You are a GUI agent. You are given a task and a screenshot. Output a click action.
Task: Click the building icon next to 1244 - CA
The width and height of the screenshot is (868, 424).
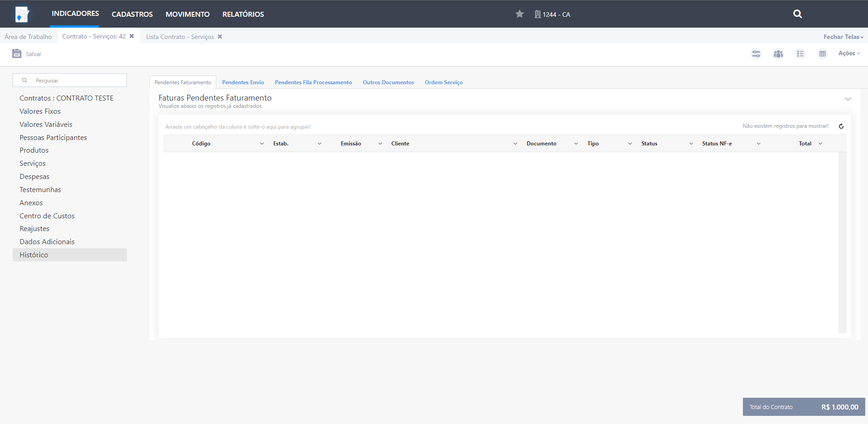[x=538, y=14]
